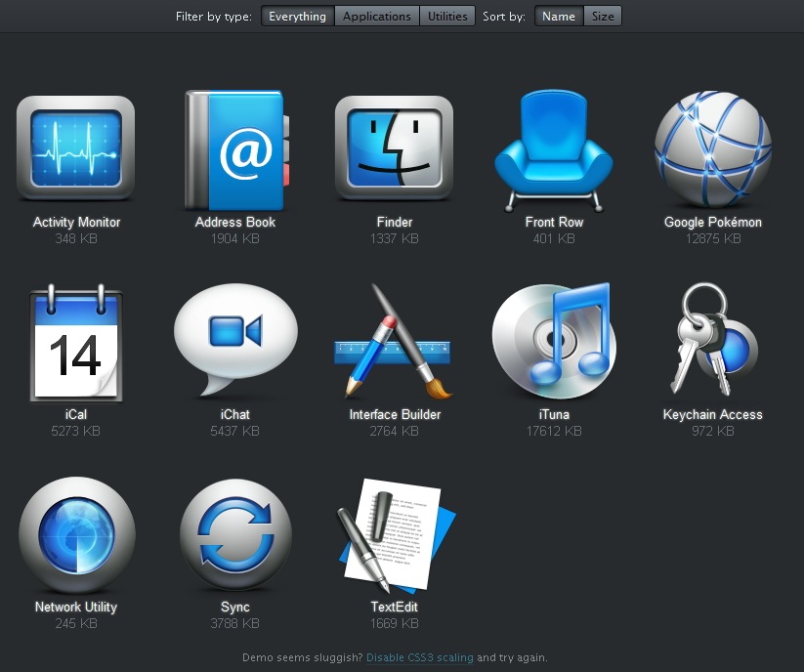Click the "Front Row" label
The height and width of the screenshot is (672, 804).
point(554,223)
